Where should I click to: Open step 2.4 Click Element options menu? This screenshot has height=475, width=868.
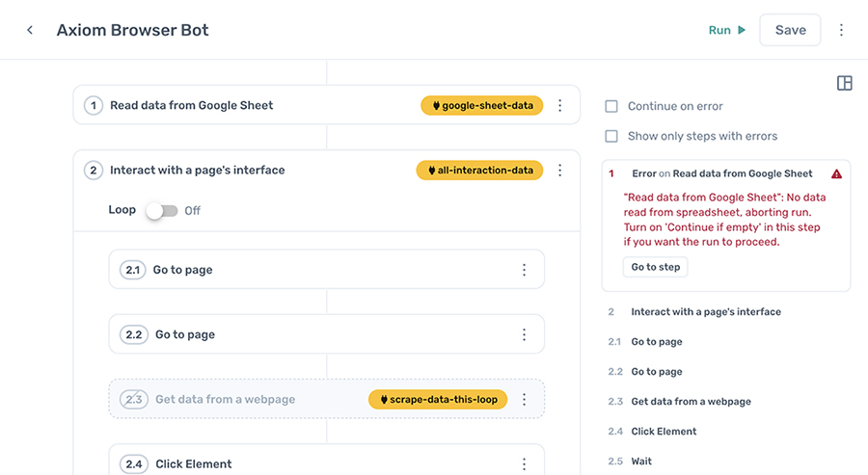[525, 464]
